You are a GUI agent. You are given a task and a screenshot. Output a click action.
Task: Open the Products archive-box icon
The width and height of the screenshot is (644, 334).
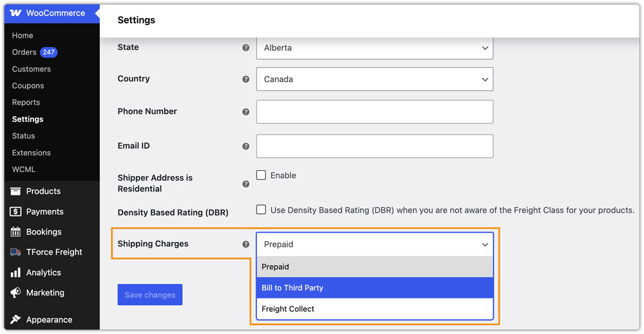[x=15, y=192]
